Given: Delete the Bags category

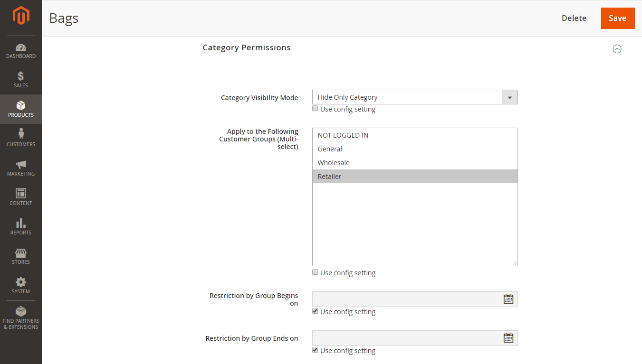Looking at the screenshot, I should coord(574,18).
